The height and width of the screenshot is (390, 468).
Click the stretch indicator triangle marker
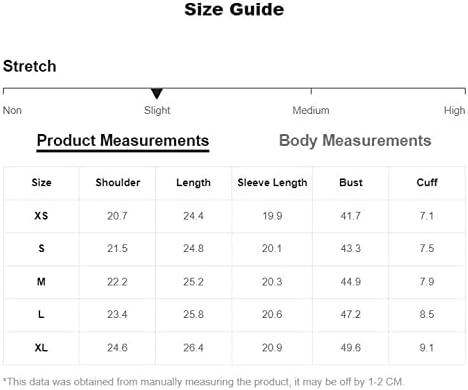pos(157,93)
